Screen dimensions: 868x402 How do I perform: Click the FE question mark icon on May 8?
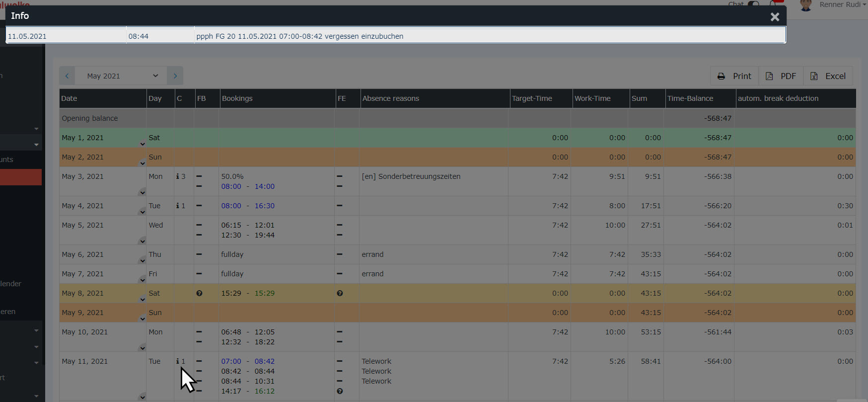[x=340, y=293]
